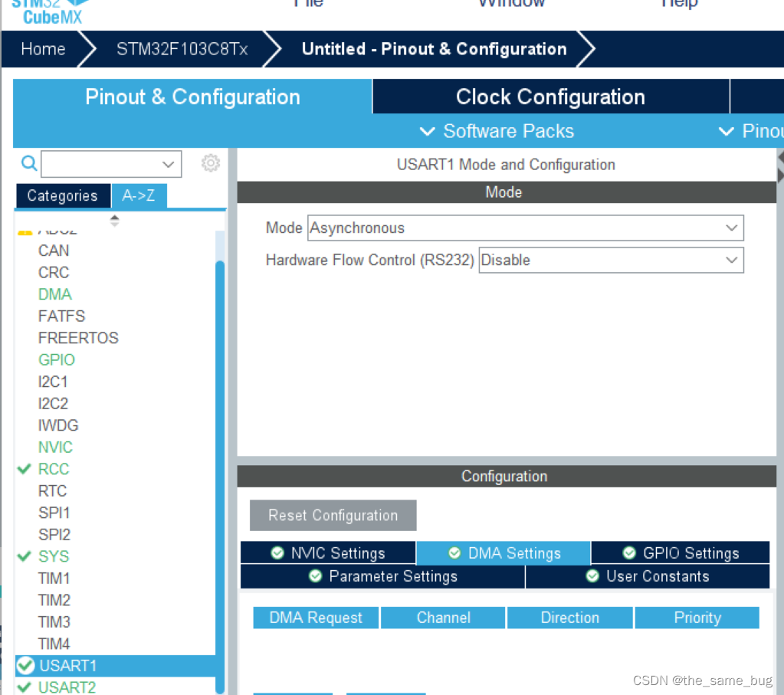Image resolution: width=784 pixels, height=695 pixels.
Task: Open the search field dropdown arrow
Action: (168, 164)
